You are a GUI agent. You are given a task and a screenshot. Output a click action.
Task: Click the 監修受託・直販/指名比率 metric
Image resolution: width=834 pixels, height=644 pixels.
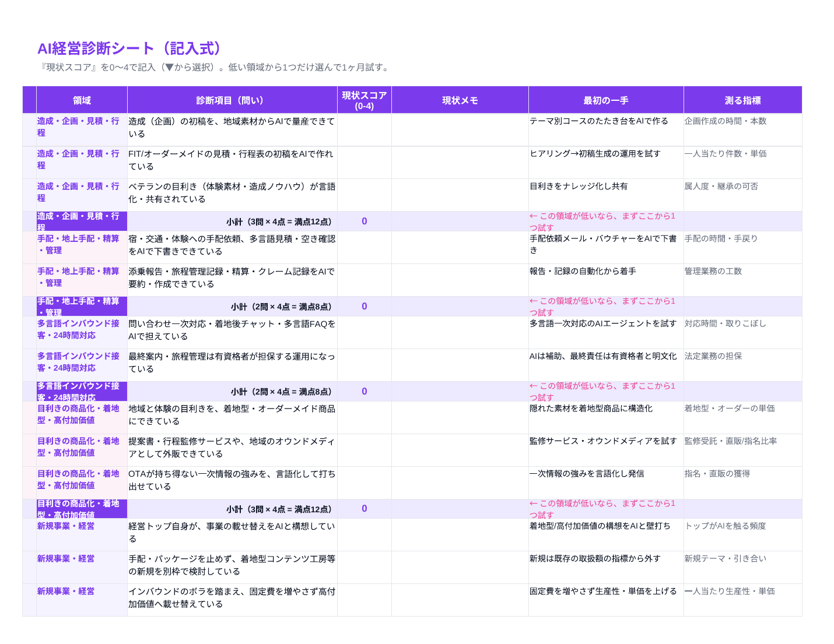pyautogui.click(x=731, y=441)
